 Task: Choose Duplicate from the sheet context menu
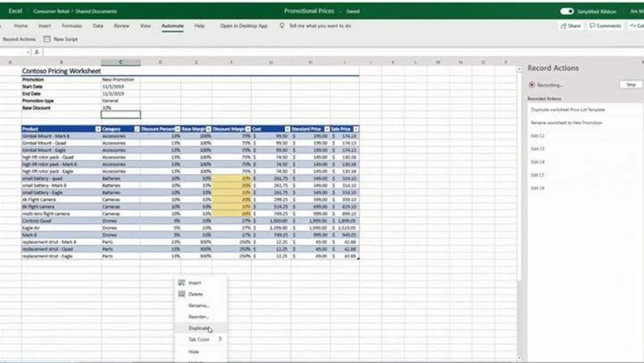click(x=199, y=328)
